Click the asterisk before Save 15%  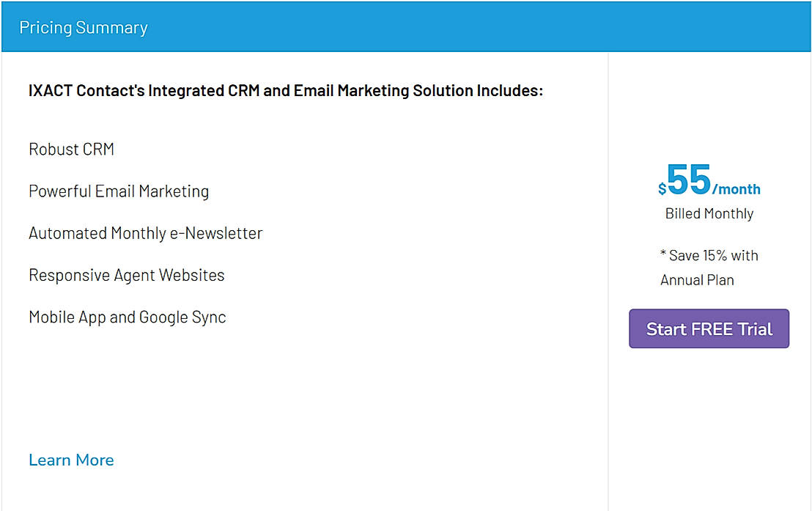tap(663, 254)
